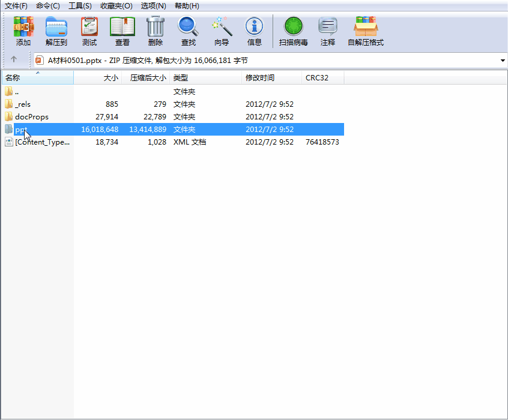Sort by 大小 column header

coord(98,78)
